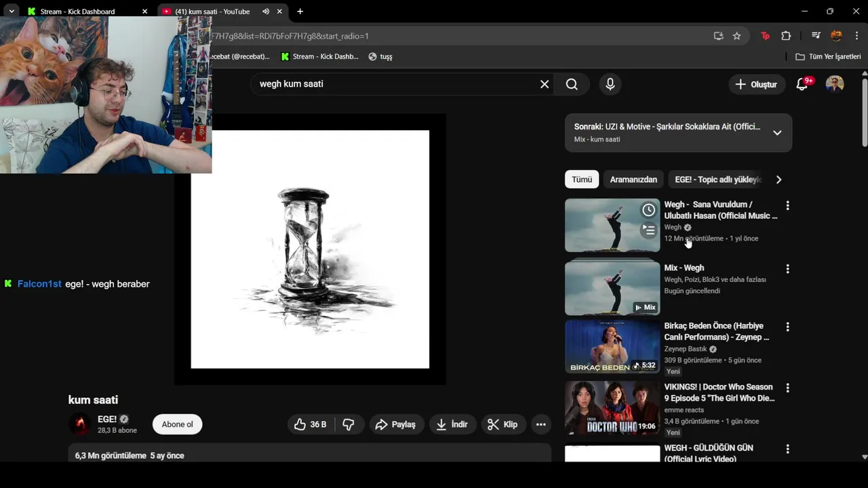This screenshot has width=868, height=488.
Task: Open WEGH - GÜLDÜĞÜN GÜN video title
Action: click(709, 453)
